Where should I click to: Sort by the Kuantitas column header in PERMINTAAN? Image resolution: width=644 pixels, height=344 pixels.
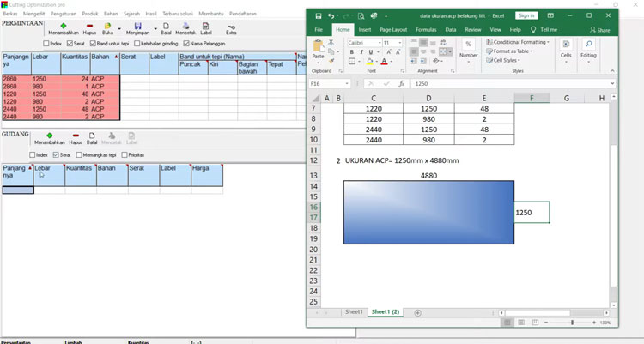(x=76, y=63)
